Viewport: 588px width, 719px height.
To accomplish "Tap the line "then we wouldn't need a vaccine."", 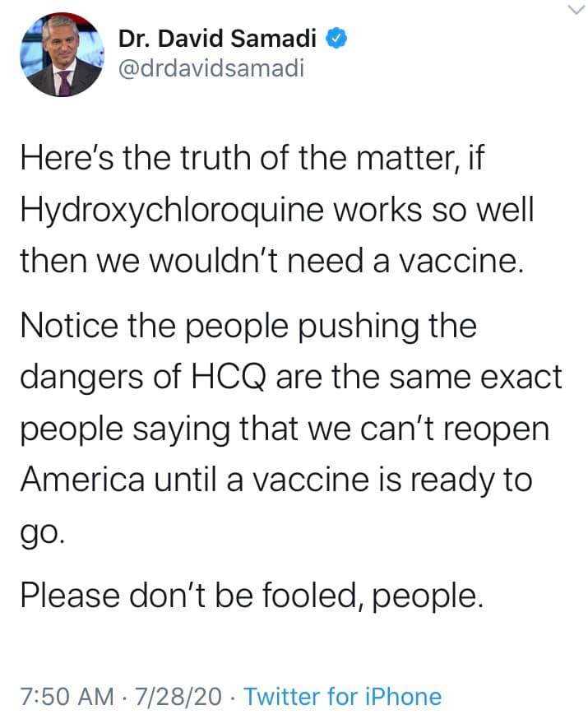I will [271, 261].
